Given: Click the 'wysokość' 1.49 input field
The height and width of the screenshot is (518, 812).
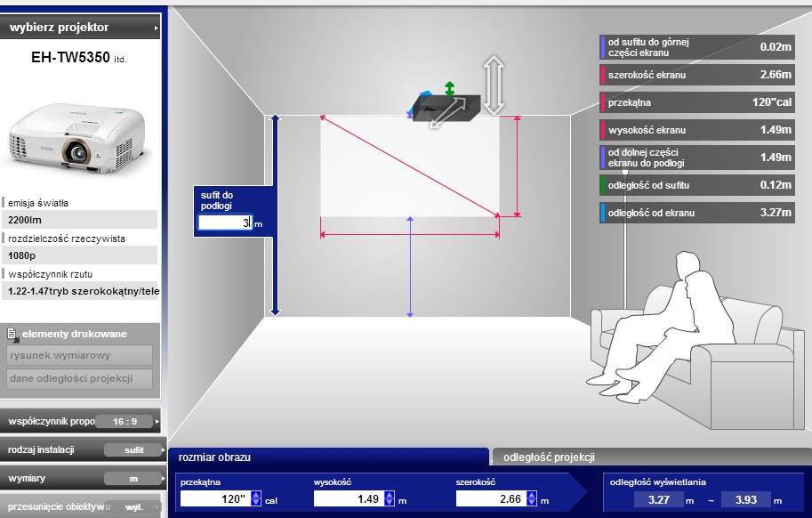Looking at the screenshot, I should [x=349, y=498].
